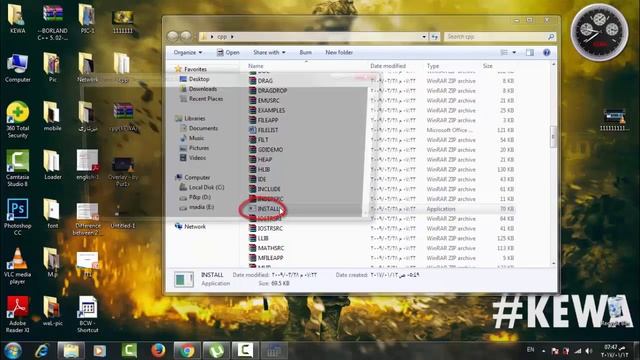640x360 pixels.
Task: Open the BCW Shortcut icon
Action: pos(87,314)
